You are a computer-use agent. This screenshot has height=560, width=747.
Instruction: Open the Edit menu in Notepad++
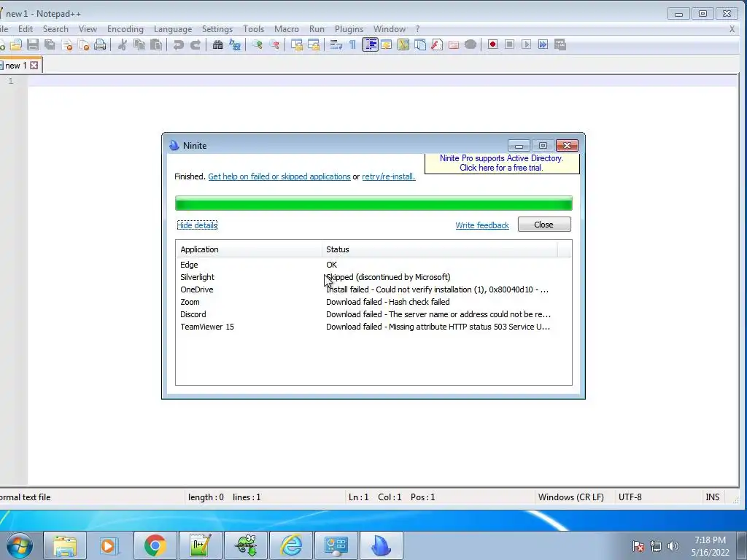click(26, 29)
